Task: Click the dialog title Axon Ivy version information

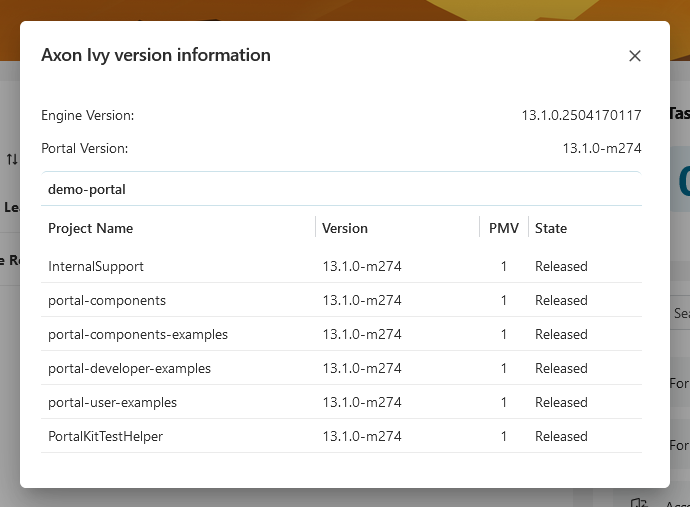Action: tap(156, 55)
